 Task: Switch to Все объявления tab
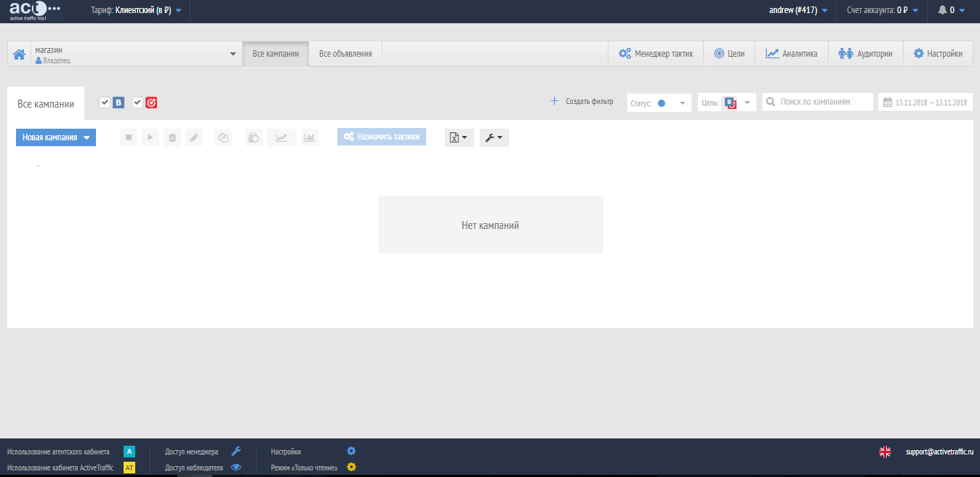click(345, 54)
